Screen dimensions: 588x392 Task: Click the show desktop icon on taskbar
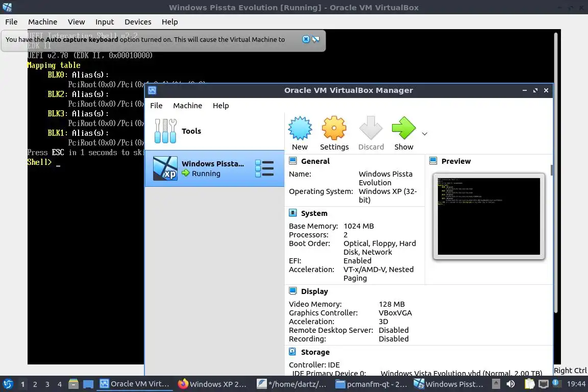88,384
